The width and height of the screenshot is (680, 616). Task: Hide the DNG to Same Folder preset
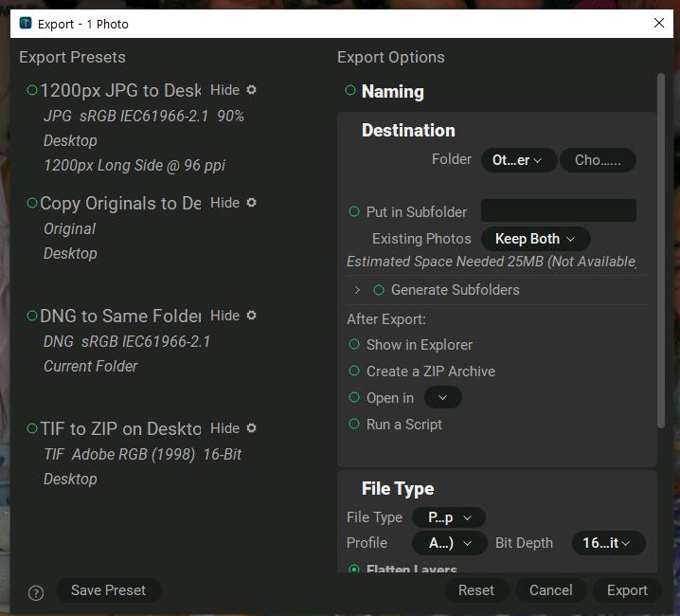(224, 316)
